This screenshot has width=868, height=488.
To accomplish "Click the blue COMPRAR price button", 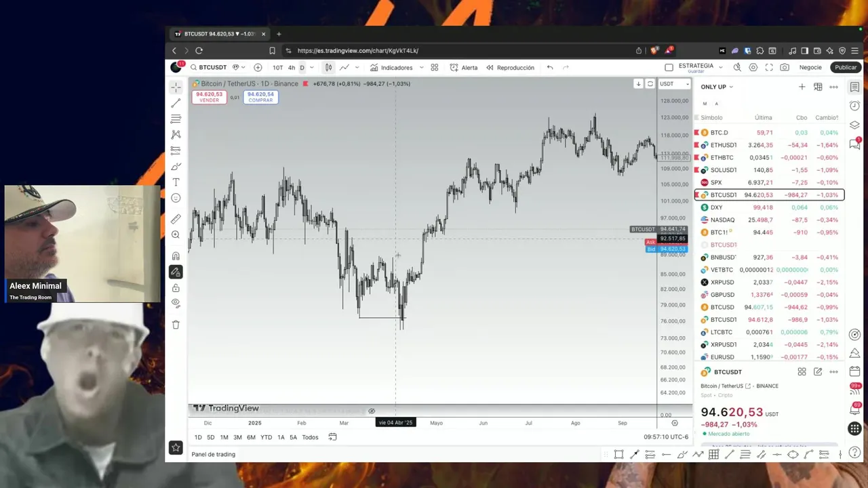I will click(x=260, y=97).
